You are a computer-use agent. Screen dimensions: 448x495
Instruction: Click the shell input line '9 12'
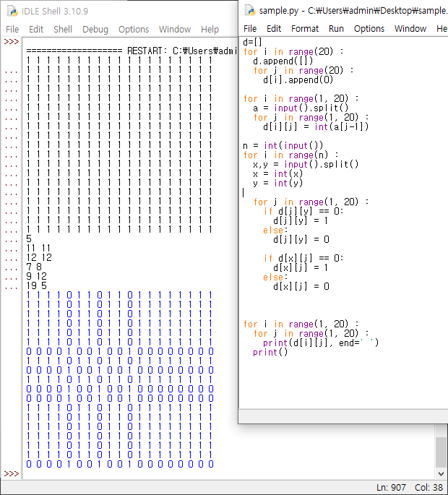[37, 277]
